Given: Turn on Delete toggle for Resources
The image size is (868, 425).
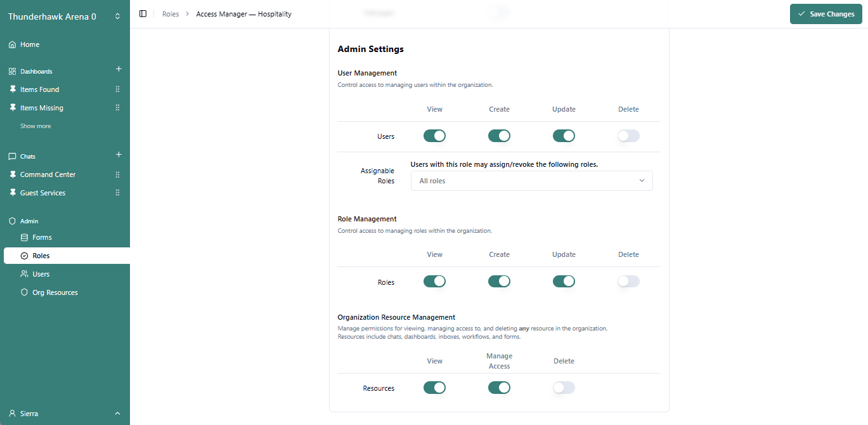Looking at the screenshot, I should click(564, 388).
